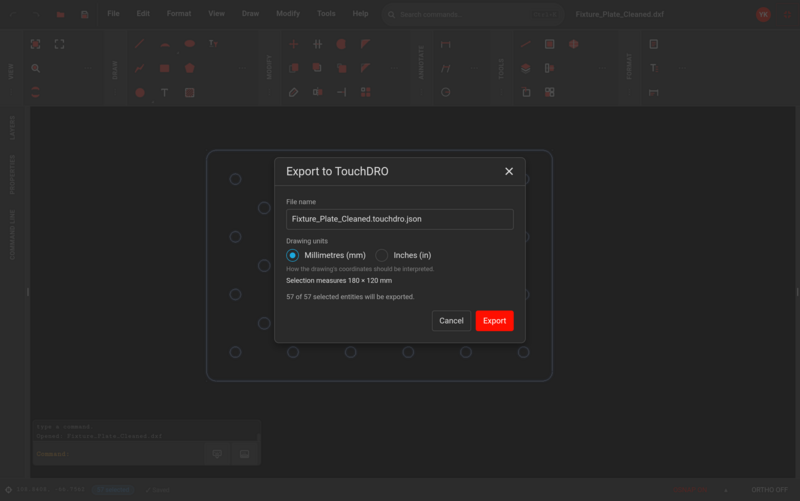The height and width of the screenshot is (501, 800).
Task: Click the Layers stack icon in Tools group
Action: (526, 68)
